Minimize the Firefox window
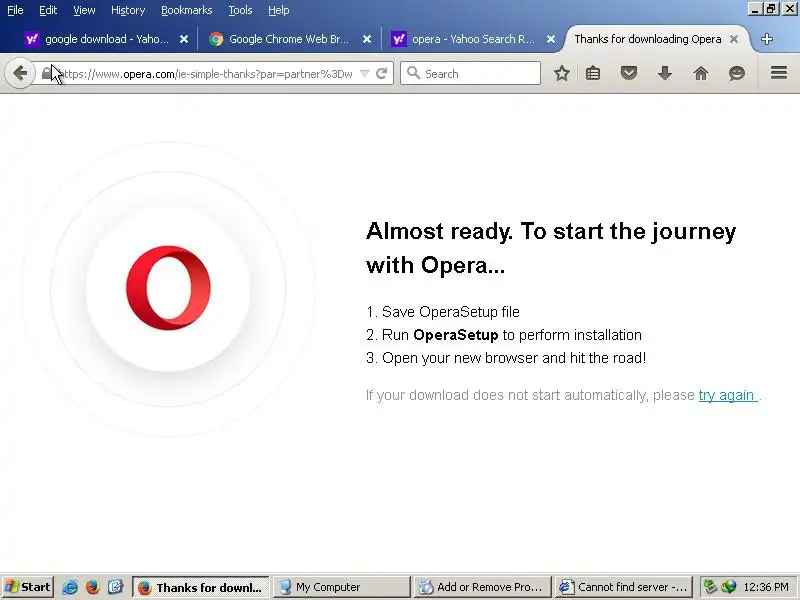Image resolution: width=800 pixels, height=600 pixels. [x=755, y=9]
